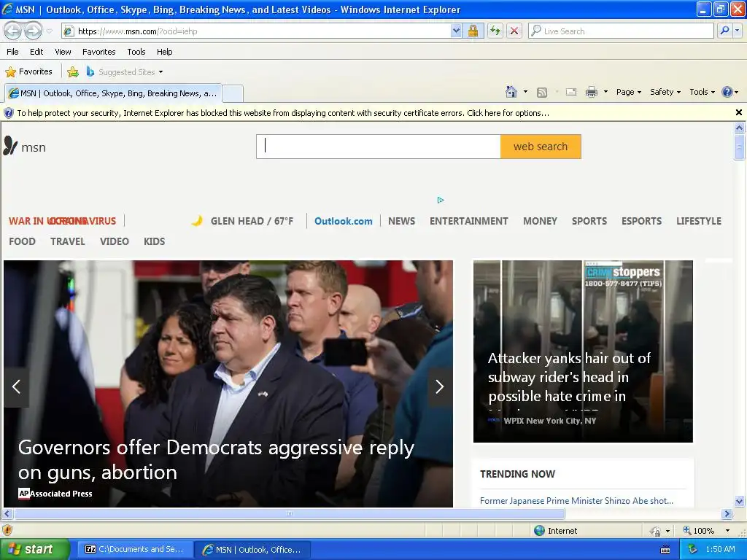The height and width of the screenshot is (560, 747).
Task: Go to home page via Home icon
Action: click(511, 92)
